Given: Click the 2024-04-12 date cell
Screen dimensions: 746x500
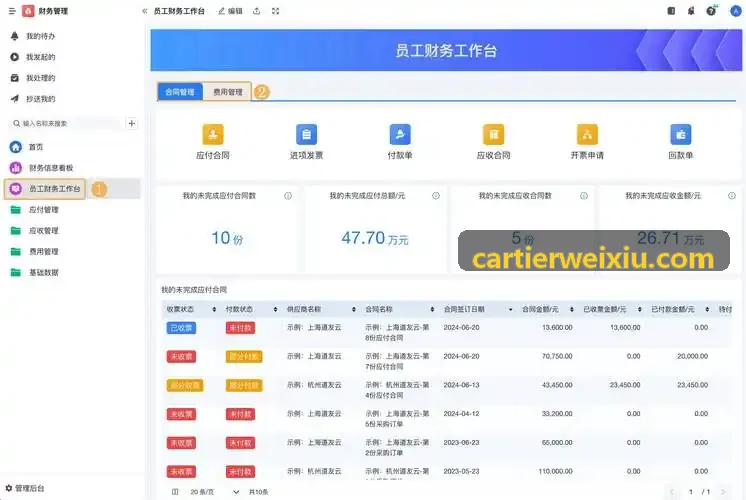Looking at the screenshot, I should pyautogui.click(x=461, y=414).
